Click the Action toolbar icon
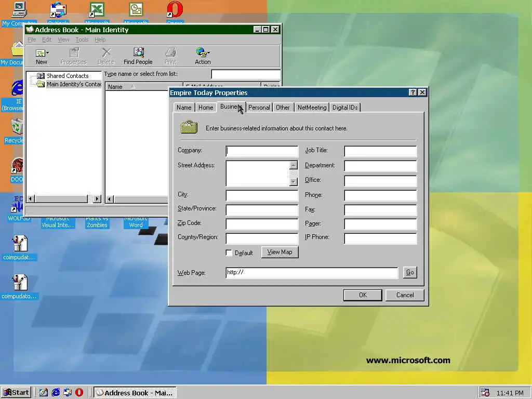 pos(201,52)
